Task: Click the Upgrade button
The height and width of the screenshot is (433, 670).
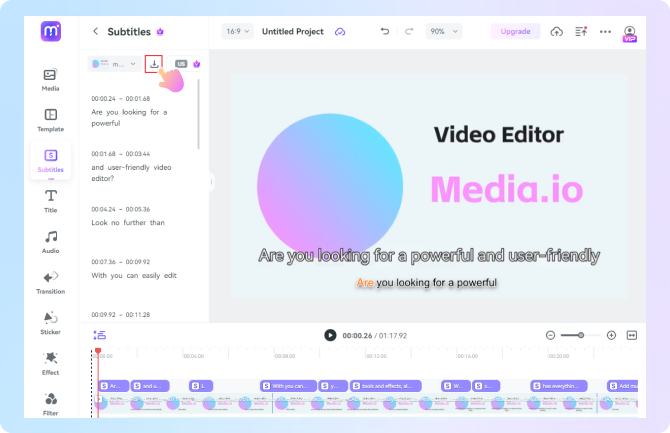Action: pyautogui.click(x=516, y=32)
